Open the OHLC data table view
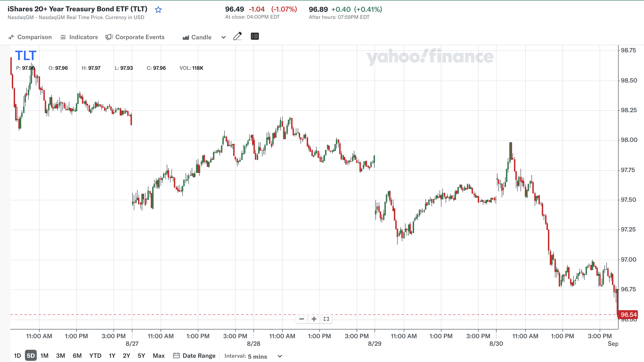Viewport: 644px width, 362px height. [255, 36]
